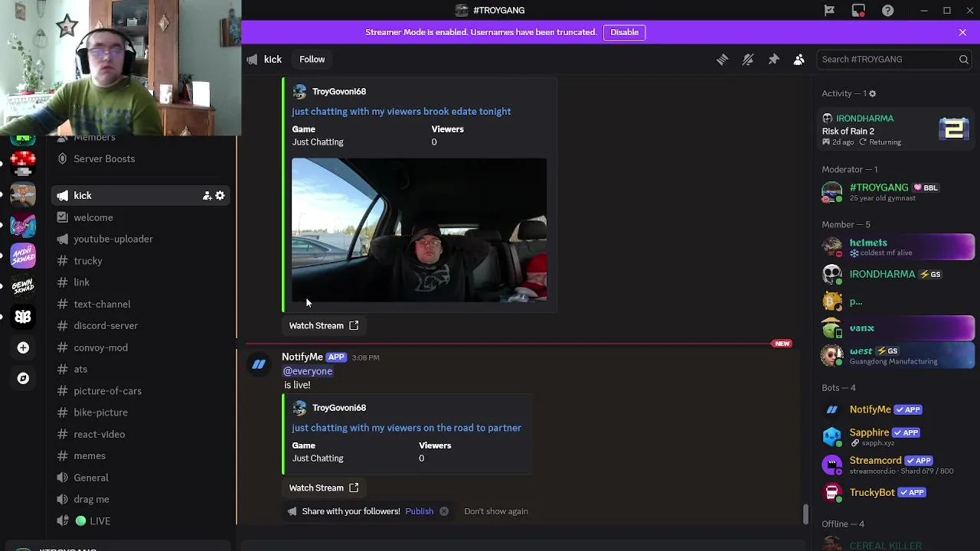Open IRONDHARMA Risk of Rain 2 activity
Screen dimensions: 980x551
coord(896,129)
